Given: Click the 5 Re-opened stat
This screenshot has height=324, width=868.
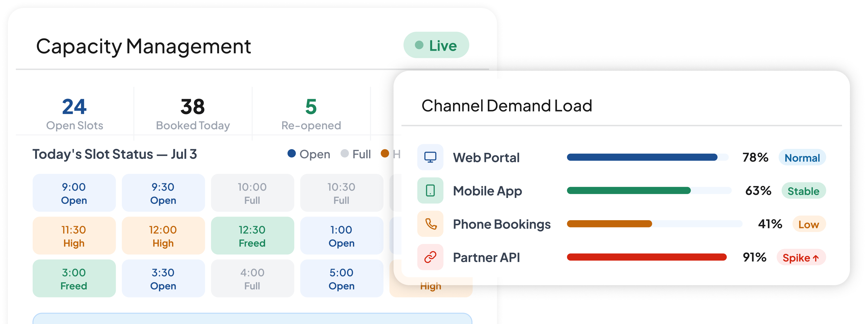Looking at the screenshot, I should point(311,114).
